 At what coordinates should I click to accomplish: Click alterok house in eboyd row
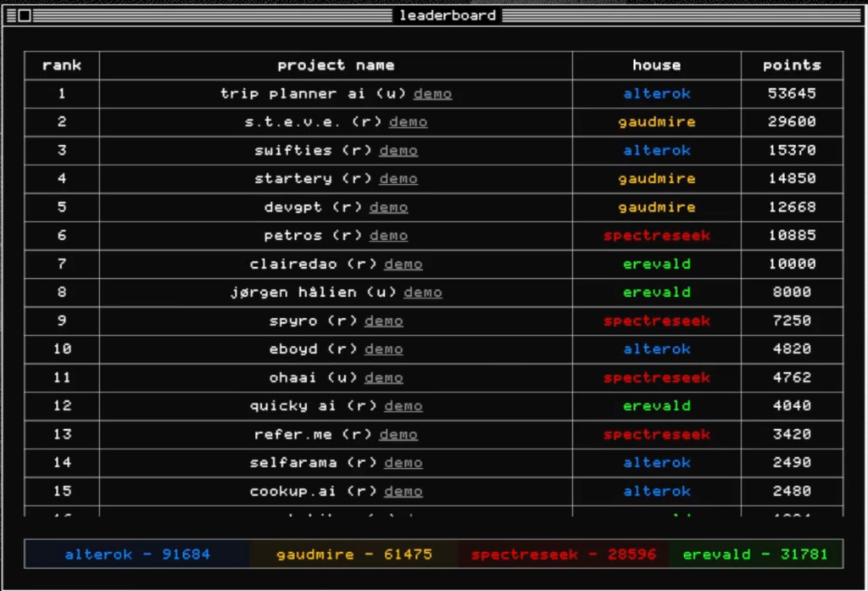click(x=657, y=349)
